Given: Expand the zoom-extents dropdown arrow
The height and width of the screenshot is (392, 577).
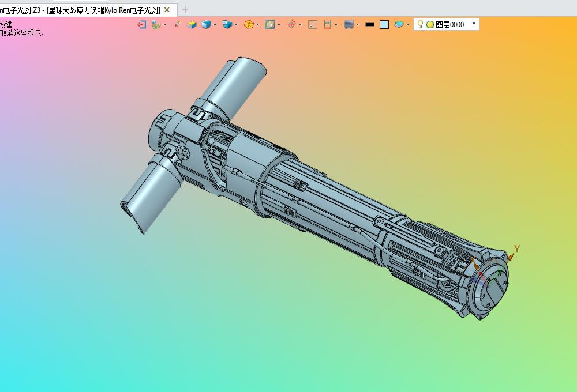Looking at the screenshot, I should coord(279,25).
